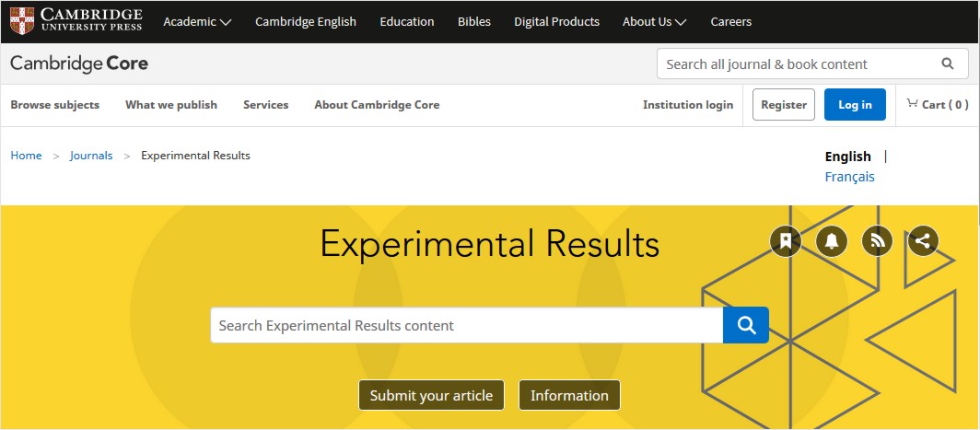Click the bell alert icon
The height and width of the screenshot is (430, 980).
click(x=832, y=240)
